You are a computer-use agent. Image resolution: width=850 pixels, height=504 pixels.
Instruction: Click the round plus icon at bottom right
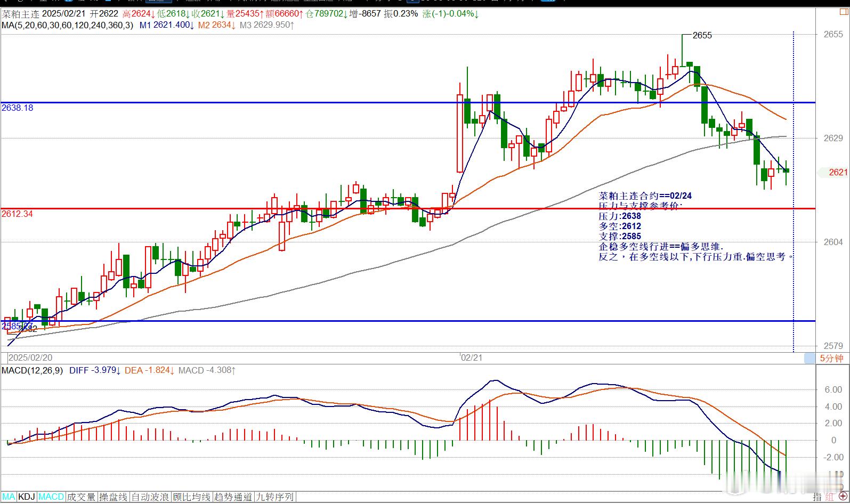[x=844, y=497]
